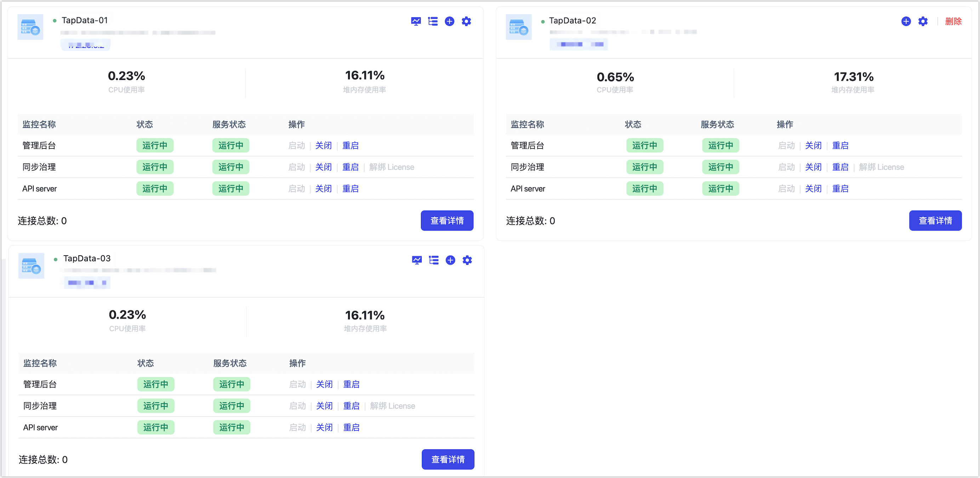Image resolution: width=980 pixels, height=478 pixels.
Task: Click the list tree icon on TapData-03
Action: pyautogui.click(x=433, y=260)
